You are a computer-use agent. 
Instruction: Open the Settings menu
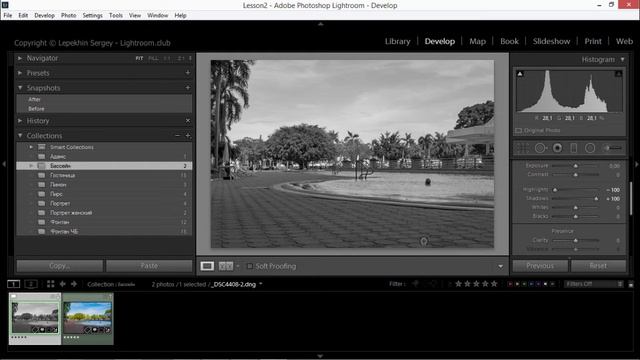coord(92,16)
